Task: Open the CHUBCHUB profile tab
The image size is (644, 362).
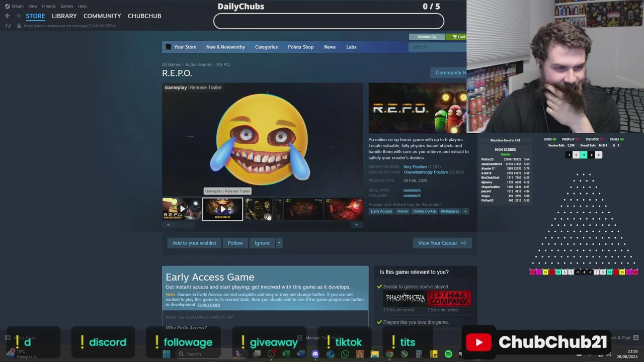Action: 144,16
